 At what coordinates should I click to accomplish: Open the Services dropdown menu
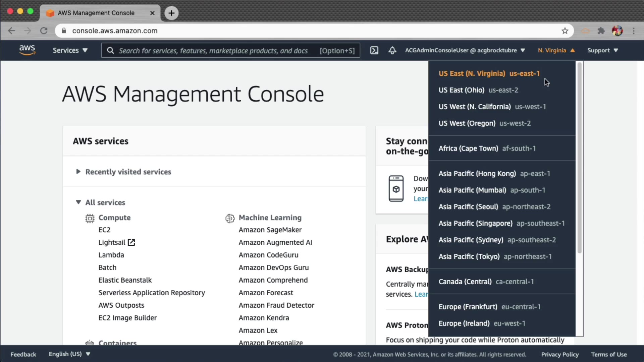click(70, 50)
